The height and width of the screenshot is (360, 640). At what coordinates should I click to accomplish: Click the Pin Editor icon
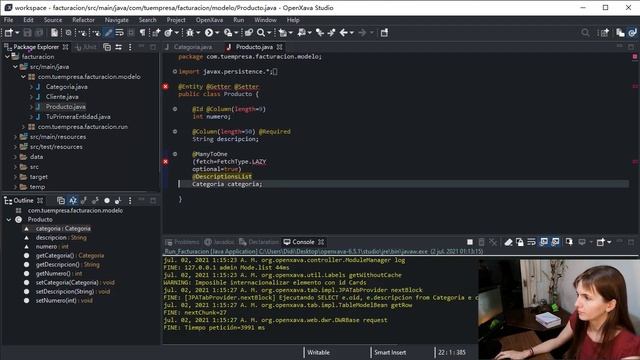coord(384,33)
